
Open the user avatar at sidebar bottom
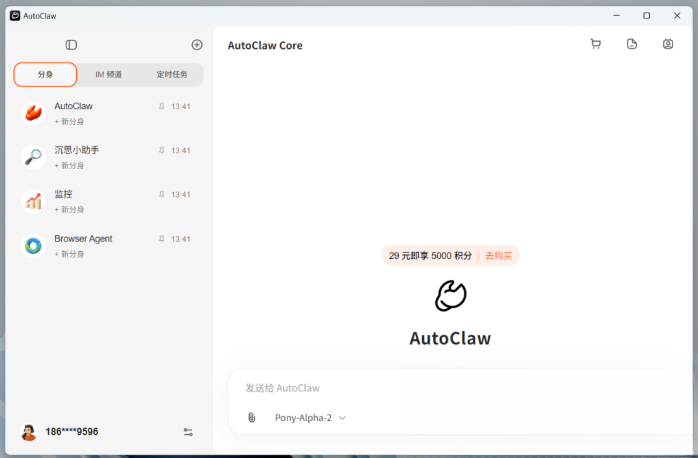click(x=29, y=432)
